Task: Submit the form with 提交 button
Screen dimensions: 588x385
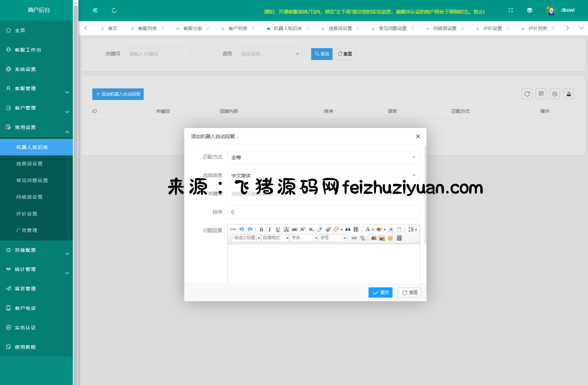Action: coord(380,293)
